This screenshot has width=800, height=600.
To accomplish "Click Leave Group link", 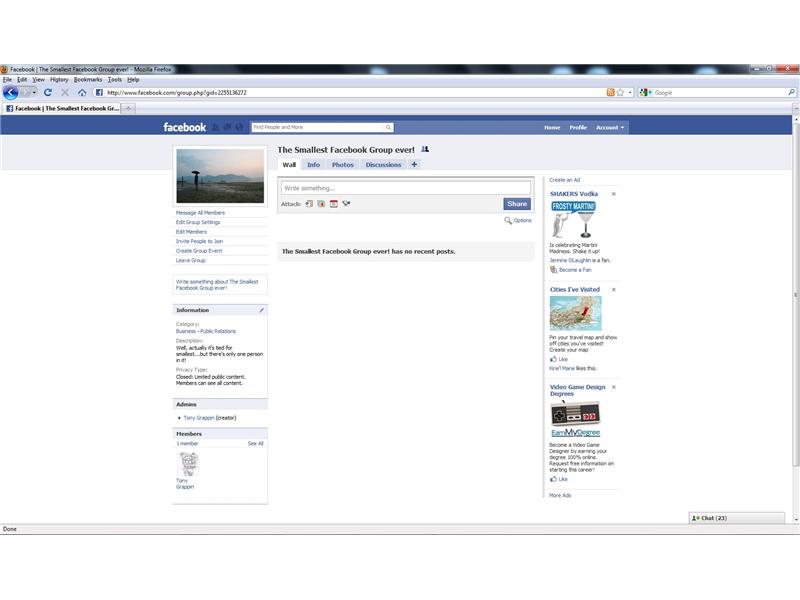I will click(190, 260).
